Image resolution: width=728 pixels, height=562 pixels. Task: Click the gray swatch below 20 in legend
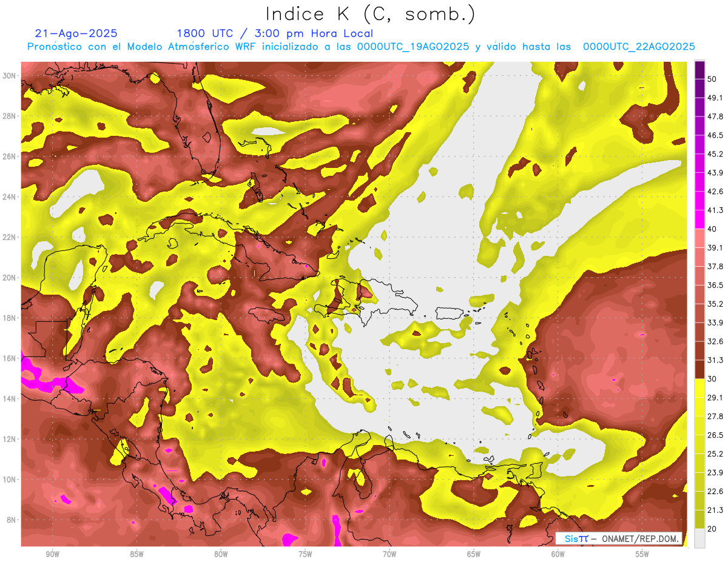click(699, 538)
